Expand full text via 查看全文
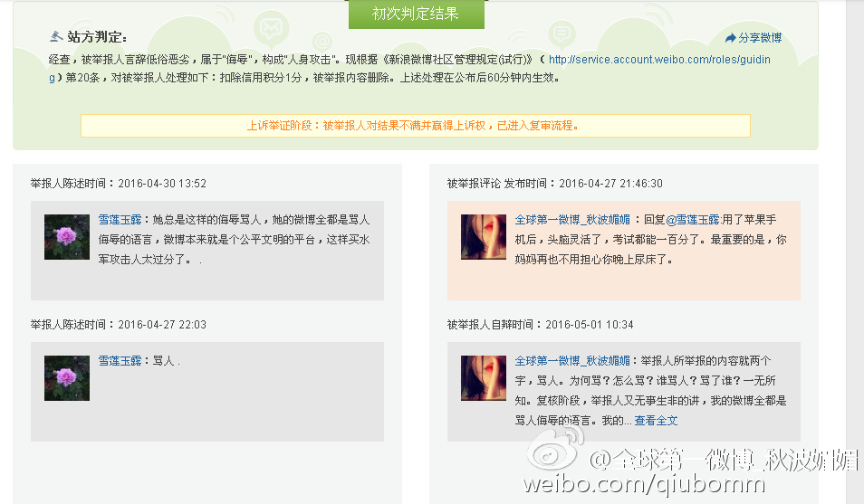Image resolution: width=864 pixels, height=504 pixels. pos(656,420)
